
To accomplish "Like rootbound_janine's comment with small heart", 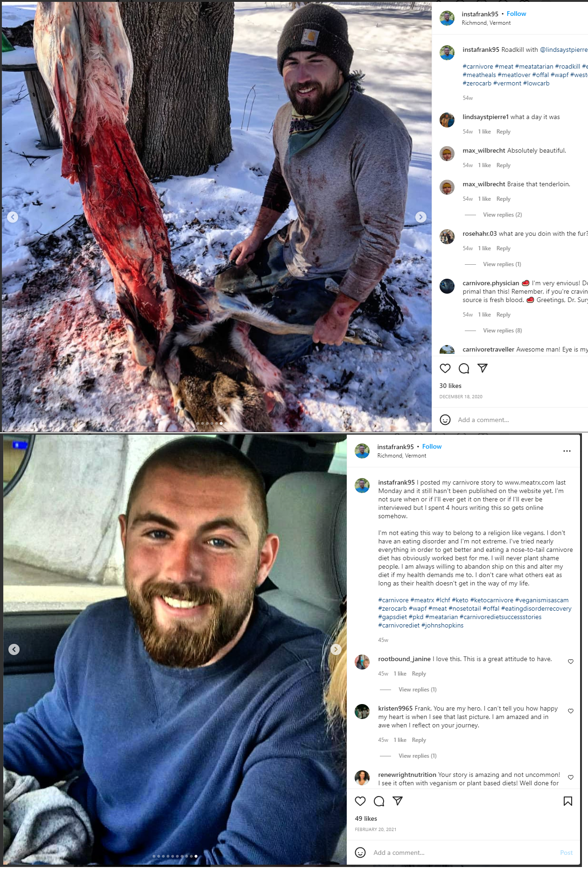I will tap(571, 662).
